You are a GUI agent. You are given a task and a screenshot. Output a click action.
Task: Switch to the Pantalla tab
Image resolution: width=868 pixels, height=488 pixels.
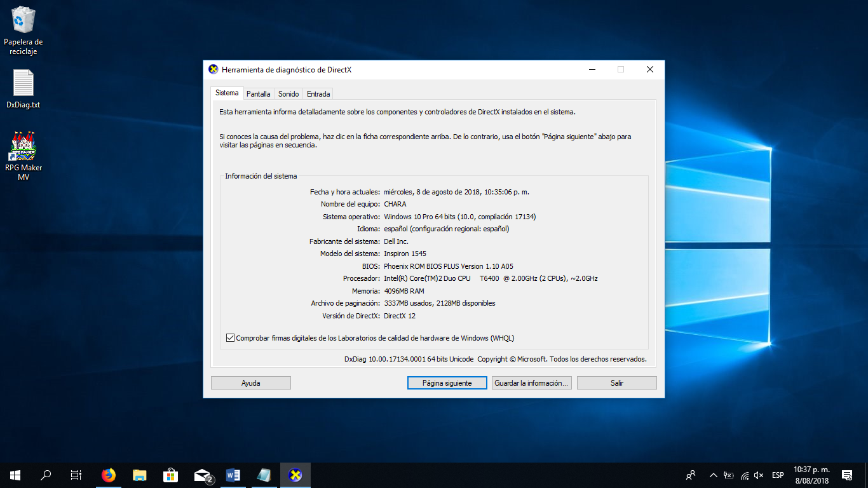point(259,94)
